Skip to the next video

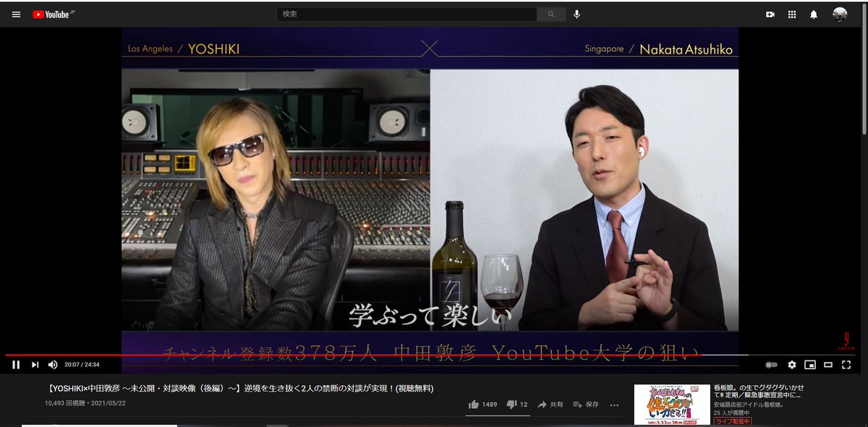point(35,365)
